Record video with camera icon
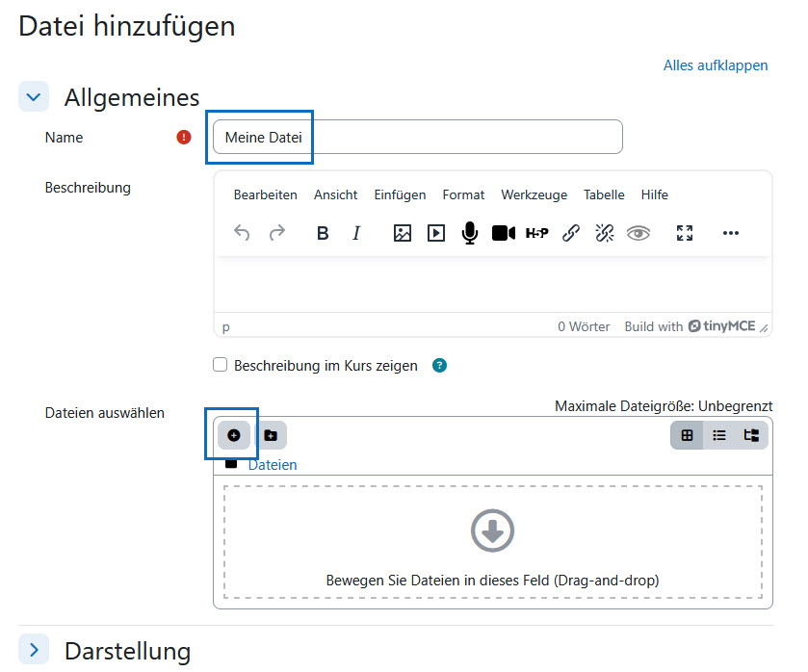Image resolution: width=808 pixels, height=672 pixels. pos(504,233)
